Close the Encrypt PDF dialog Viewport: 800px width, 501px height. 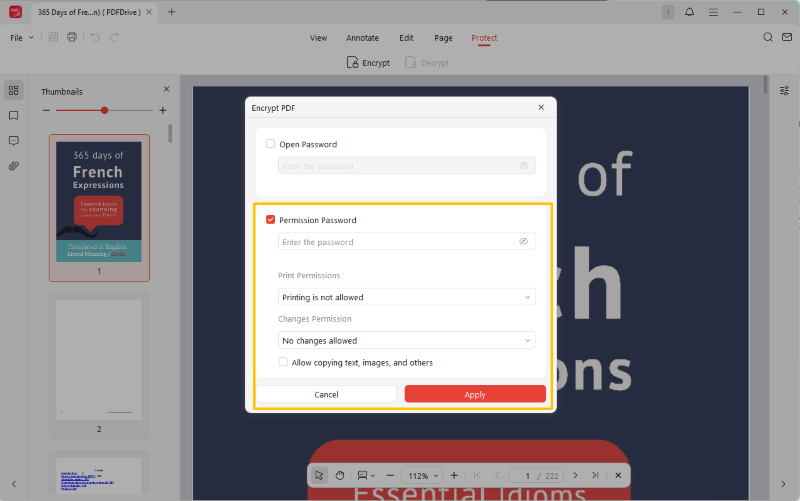pyautogui.click(x=541, y=107)
